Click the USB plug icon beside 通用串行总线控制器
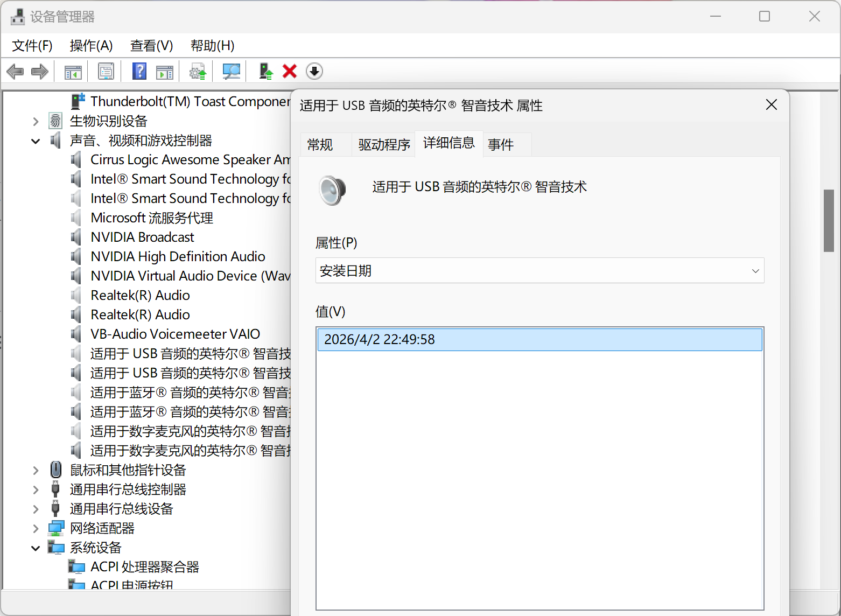The height and width of the screenshot is (616, 841). click(55, 489)
